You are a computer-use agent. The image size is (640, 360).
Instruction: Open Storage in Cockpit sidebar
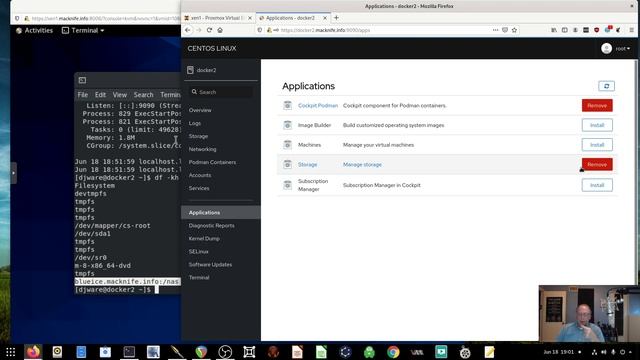pos(198,136)
